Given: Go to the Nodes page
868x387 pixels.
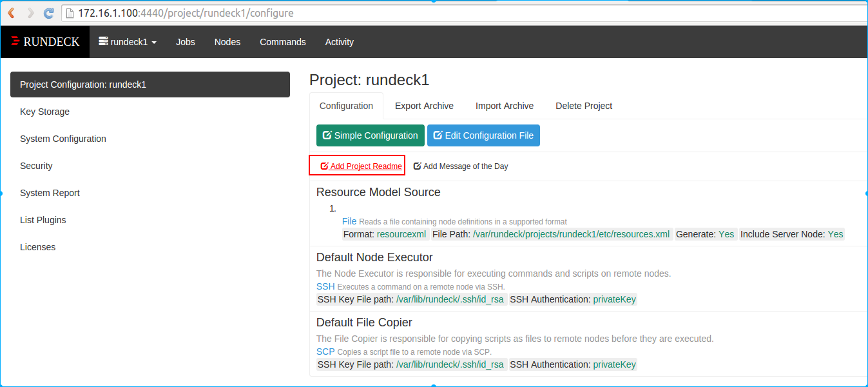Looking at the screenshot, I should (227, 42).
